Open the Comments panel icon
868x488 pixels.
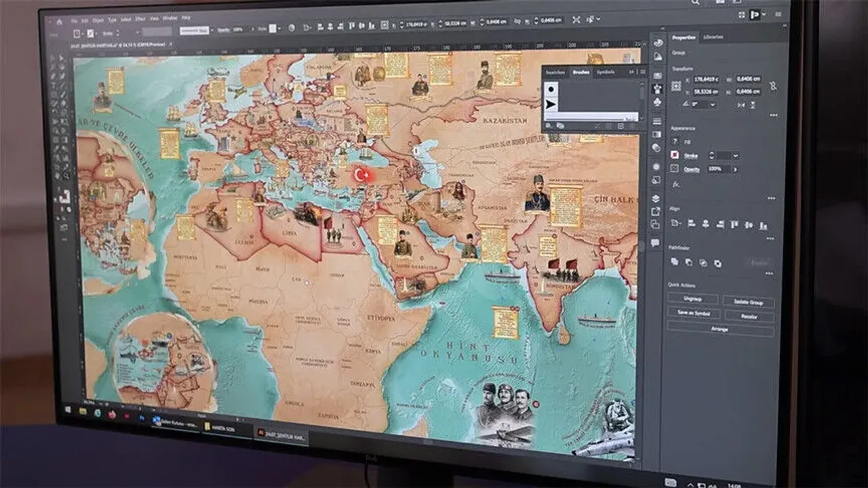coord(655,243)
